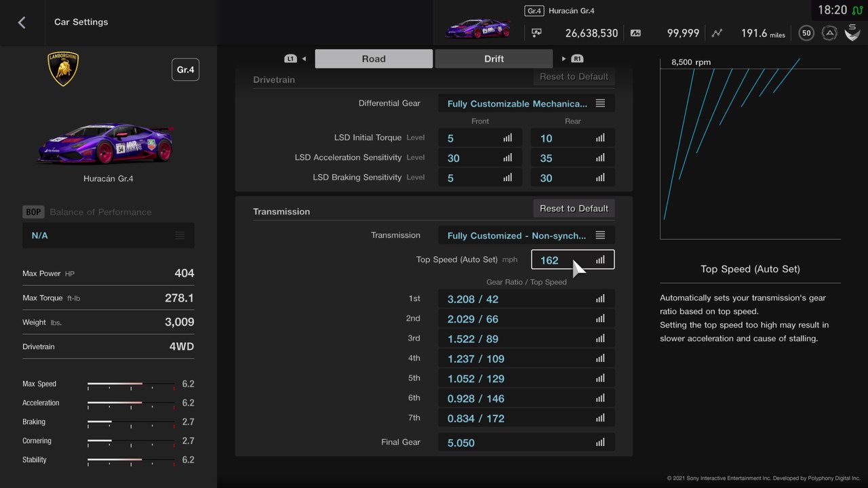Click the Cornering performance bar

(131, 441)
